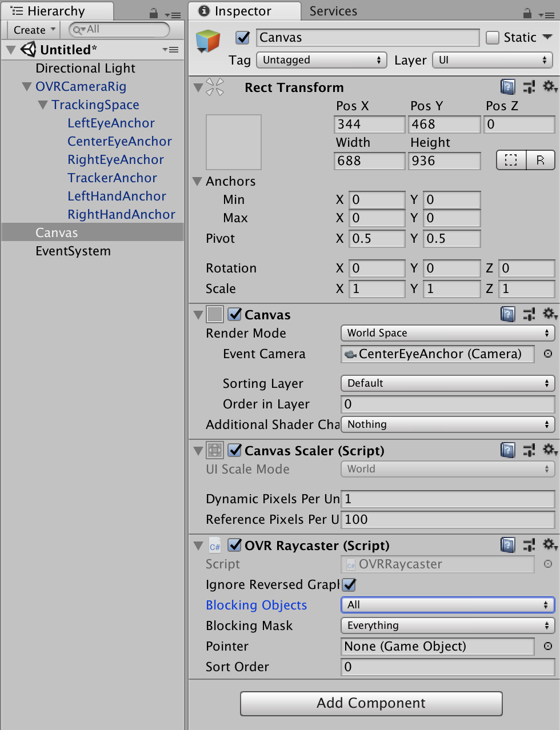Enable the Static checkbox for Canvas
The height and width of the screenshot is (730, 560).
491,37
